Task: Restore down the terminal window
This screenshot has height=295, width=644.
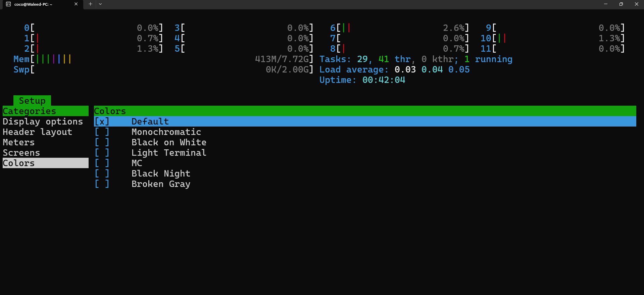Action: click(x=621, y=4)
